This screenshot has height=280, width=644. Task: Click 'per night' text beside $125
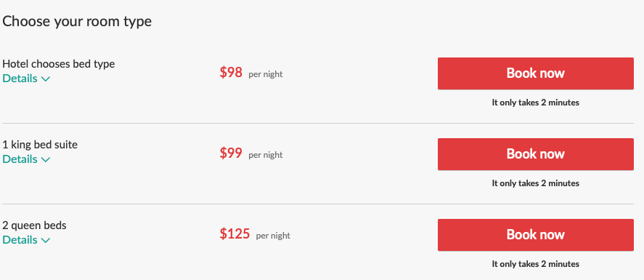[x=273, y=236]
